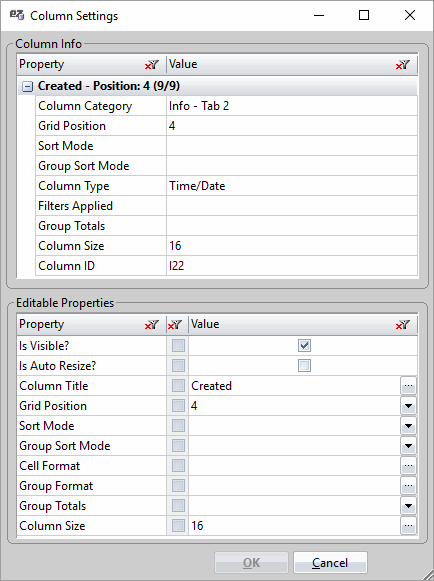Click the OK button
Viewport: 434px width, 581px height.
click(251, 562)
